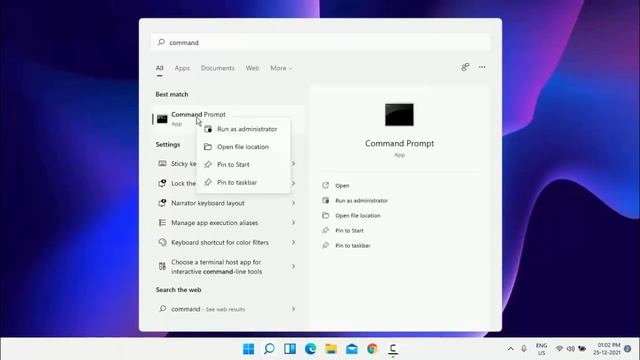Click Pin to Start in right pane
Viewport: 640px width, 360px height.
pyautogui.click(x=349, y=231)
